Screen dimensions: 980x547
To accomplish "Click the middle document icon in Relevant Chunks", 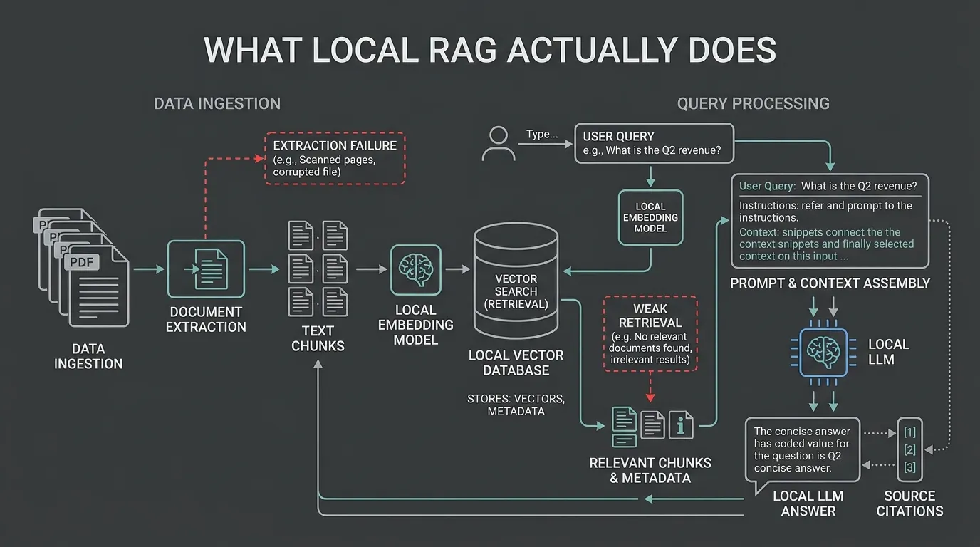I will click(x=652, y=424).
